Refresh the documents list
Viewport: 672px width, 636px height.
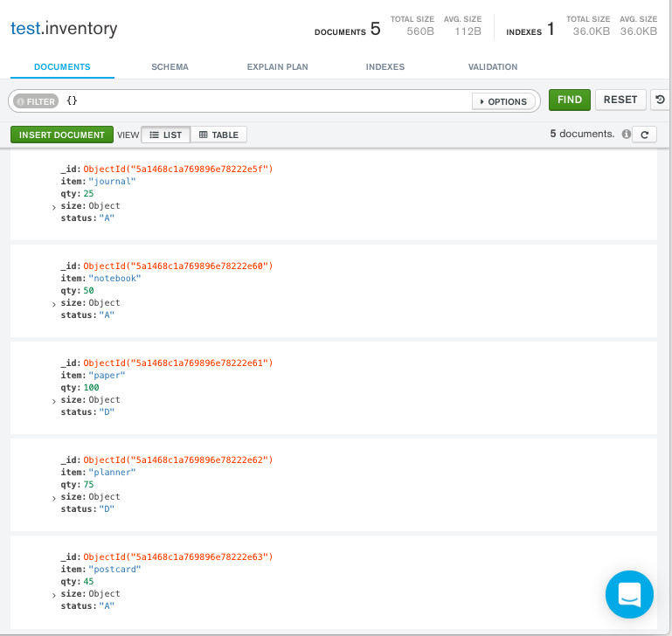[x=644, y=135]
